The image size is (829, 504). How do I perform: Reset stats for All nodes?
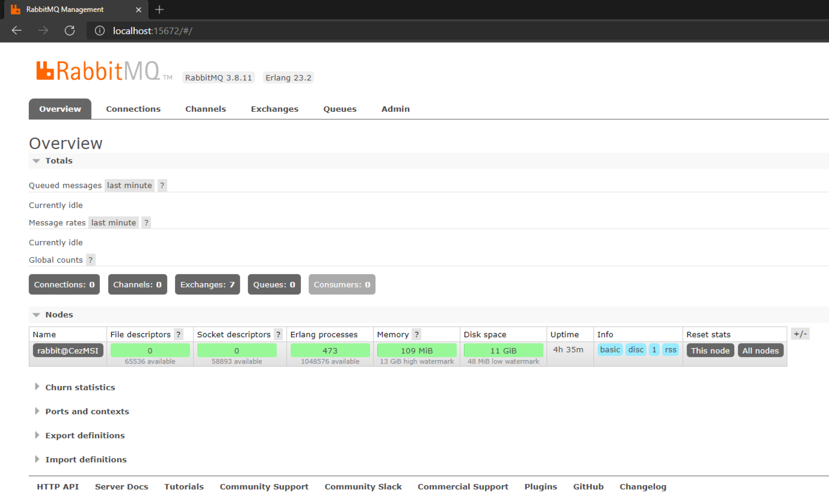click(x=760, y=351)
